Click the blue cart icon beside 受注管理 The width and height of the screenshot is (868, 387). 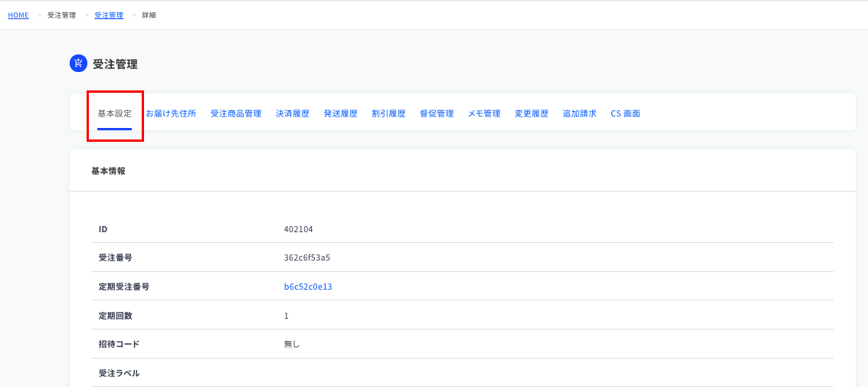[78, 63]
